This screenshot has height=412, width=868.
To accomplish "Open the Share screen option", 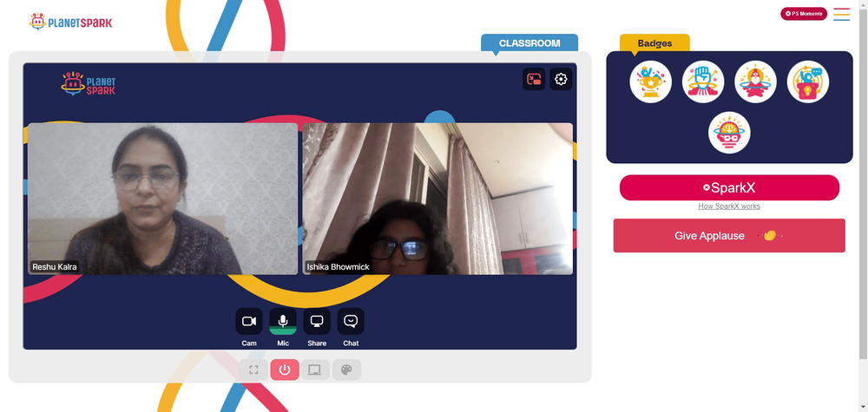I will coord(317,321).
